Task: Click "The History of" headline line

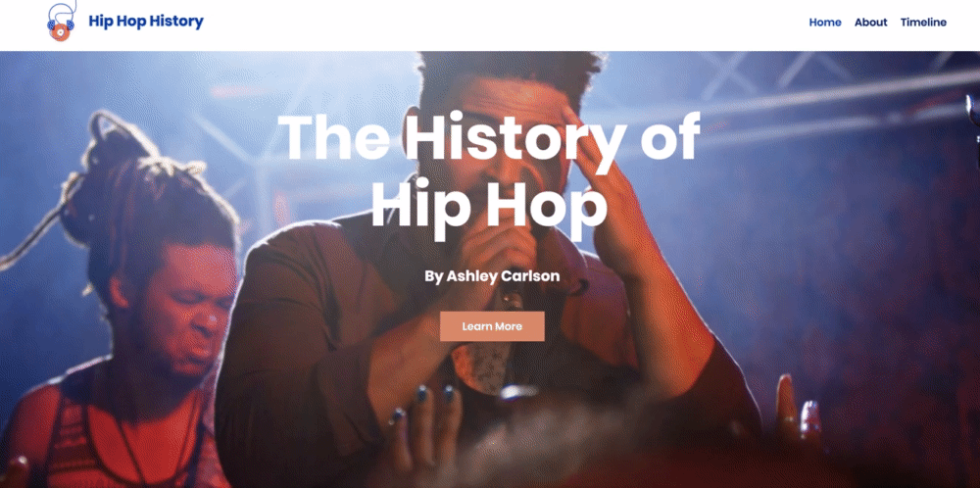Action: [489, 137]
